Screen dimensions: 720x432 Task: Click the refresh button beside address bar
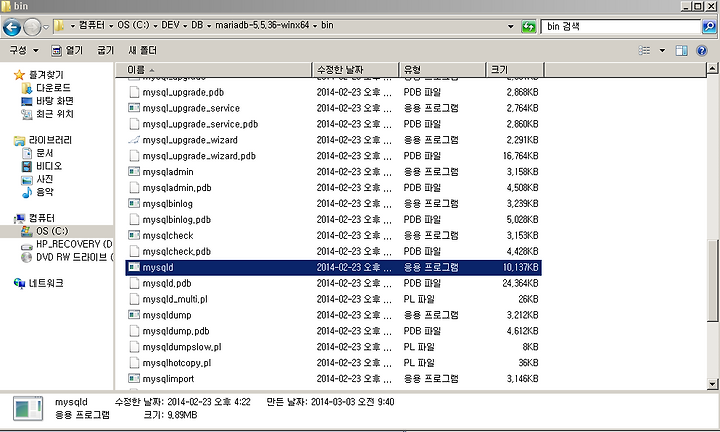(529, 27)
